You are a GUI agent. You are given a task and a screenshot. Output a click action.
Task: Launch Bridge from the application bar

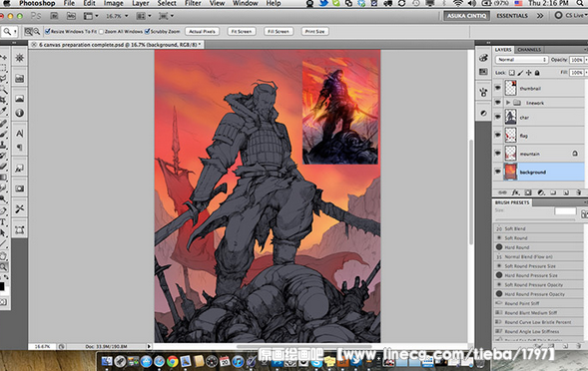54,16
